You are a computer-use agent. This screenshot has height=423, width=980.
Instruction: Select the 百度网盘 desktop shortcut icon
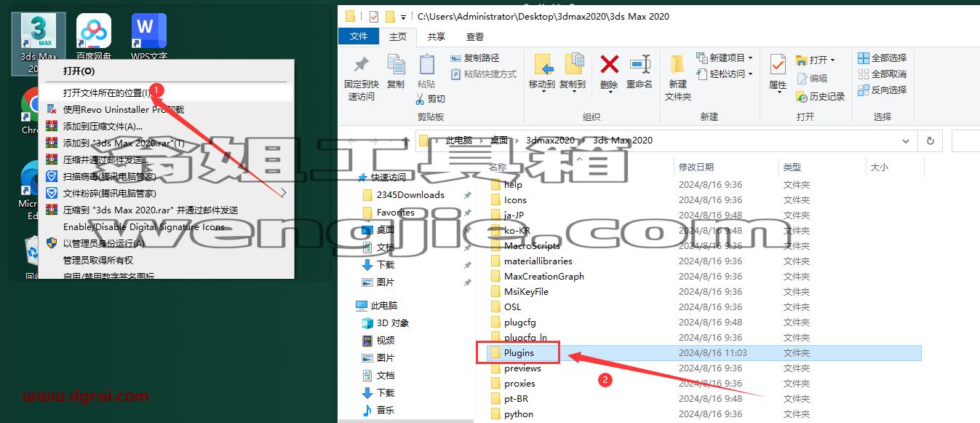click(94, 31)
